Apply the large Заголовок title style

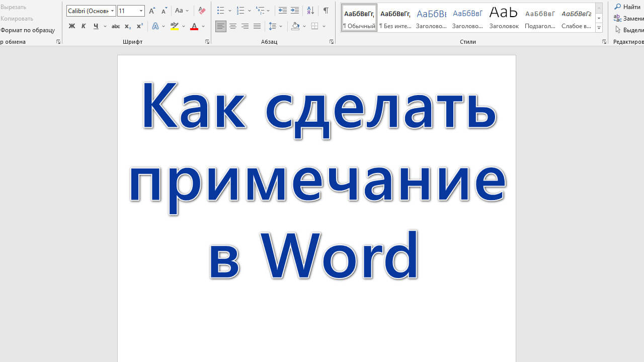coord(504,18)
